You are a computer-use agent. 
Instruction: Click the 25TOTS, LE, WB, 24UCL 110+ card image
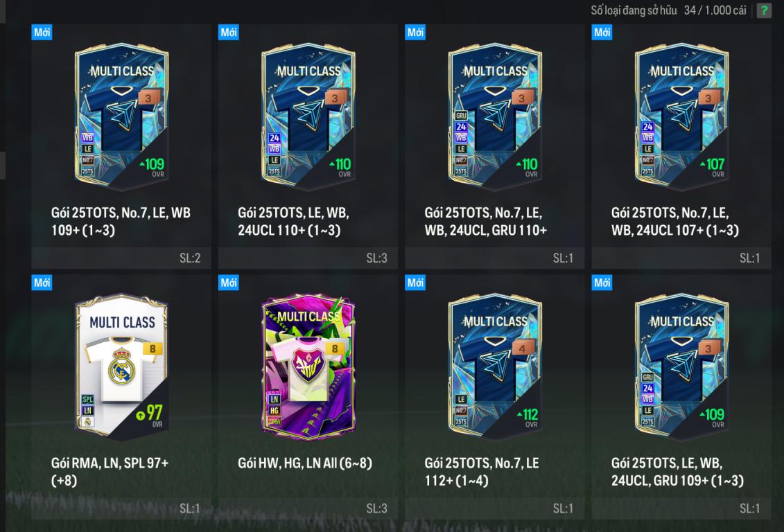click(x=308, y=117)
